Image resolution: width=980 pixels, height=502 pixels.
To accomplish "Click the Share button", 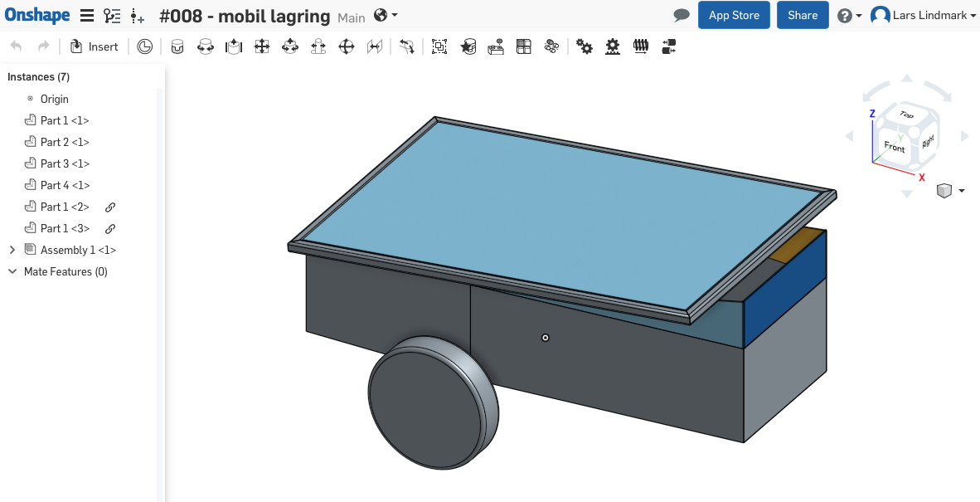I will coord(802,16).
